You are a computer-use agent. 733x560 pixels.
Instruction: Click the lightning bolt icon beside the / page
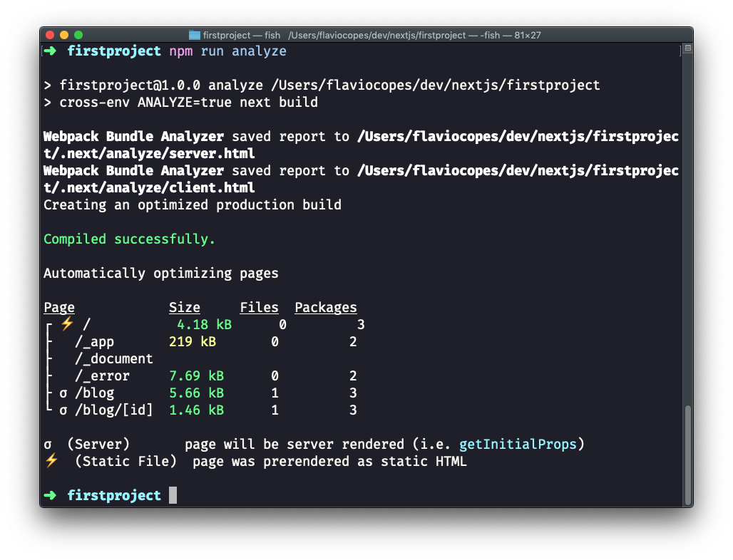click(x=67, y=323)
